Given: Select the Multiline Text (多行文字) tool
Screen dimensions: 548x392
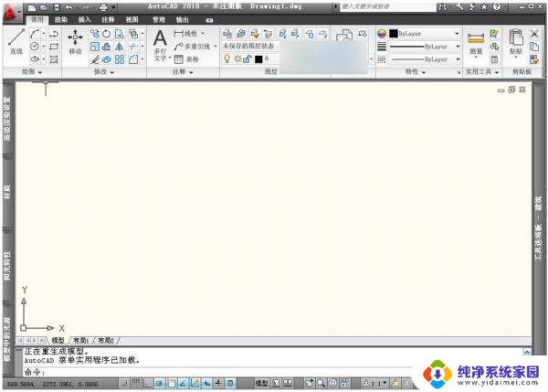Looking at the screenshot, I should pos(160,46).
